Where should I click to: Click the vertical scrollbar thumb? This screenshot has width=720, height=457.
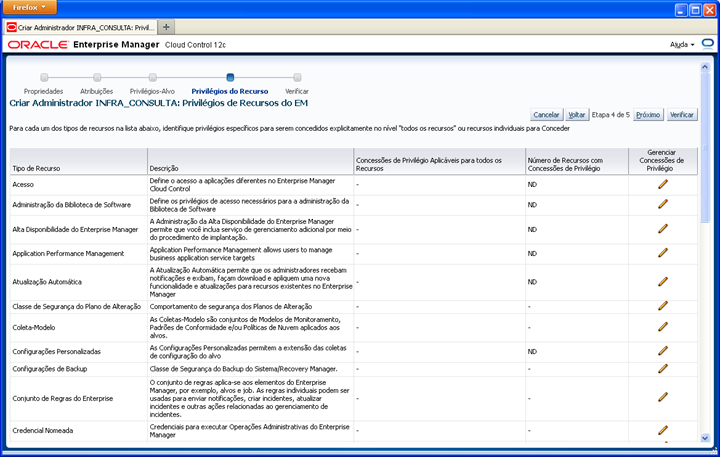pos(705,147)
